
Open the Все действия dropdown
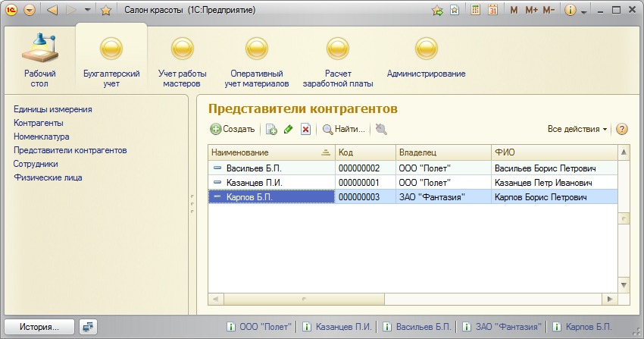577,129
